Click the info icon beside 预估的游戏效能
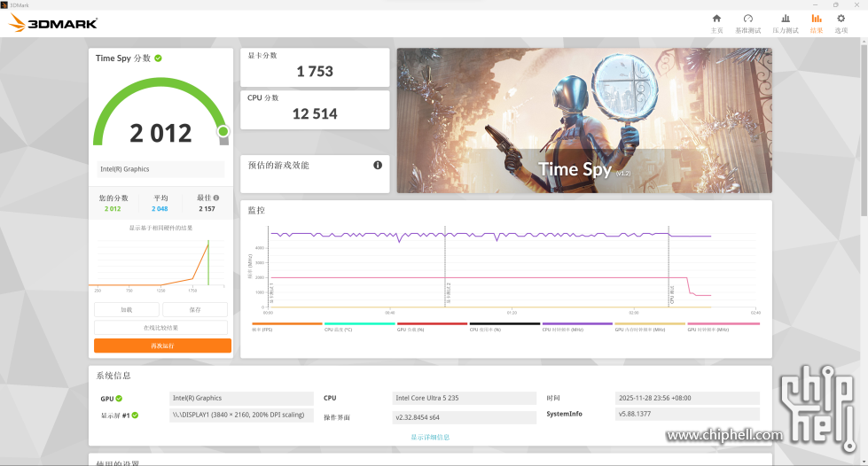Screen dimensions: 868x466 pyautogui.click(x=378, y=165)
